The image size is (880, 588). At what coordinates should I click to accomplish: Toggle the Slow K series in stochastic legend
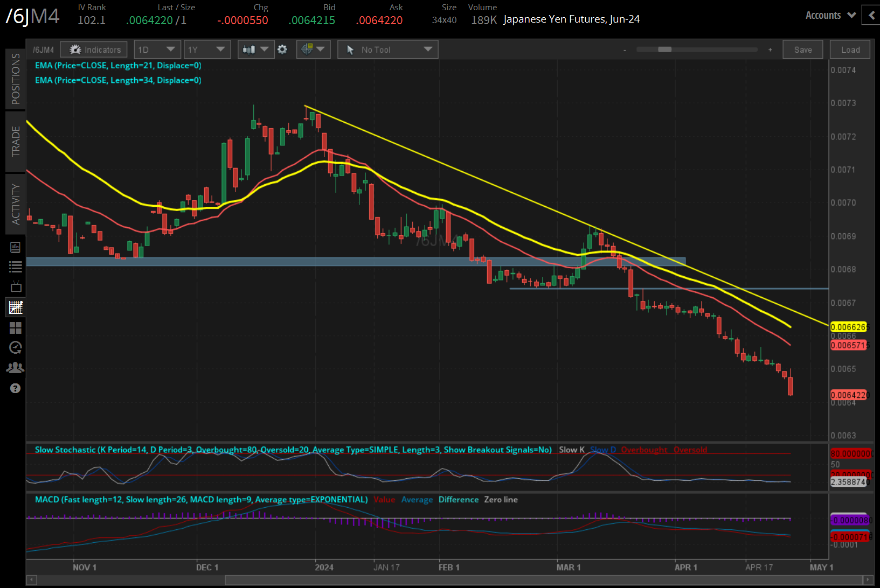[x=571, y=450]
